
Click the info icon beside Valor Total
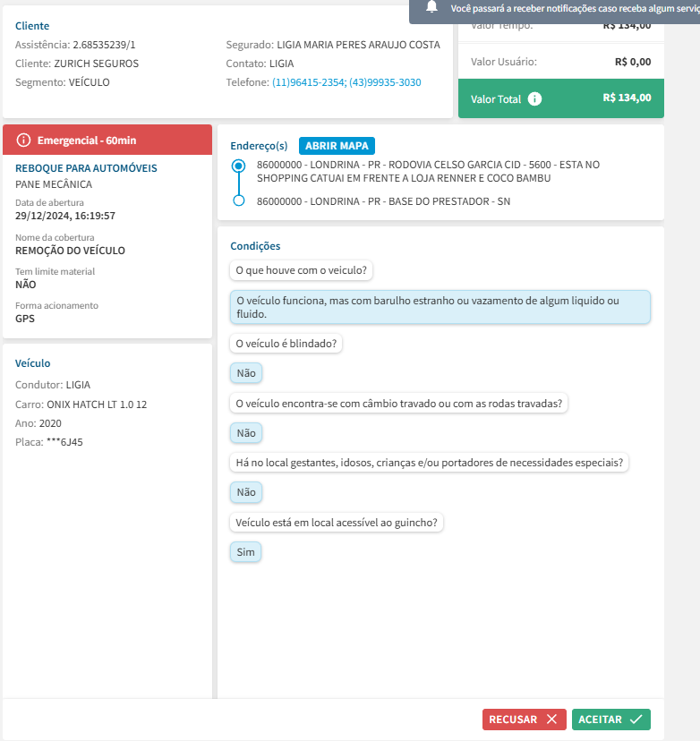pyautogui.click(x=535, y=98)
